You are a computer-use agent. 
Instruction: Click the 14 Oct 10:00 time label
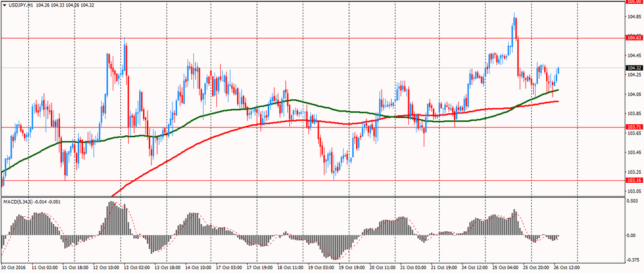coord(199,267)
